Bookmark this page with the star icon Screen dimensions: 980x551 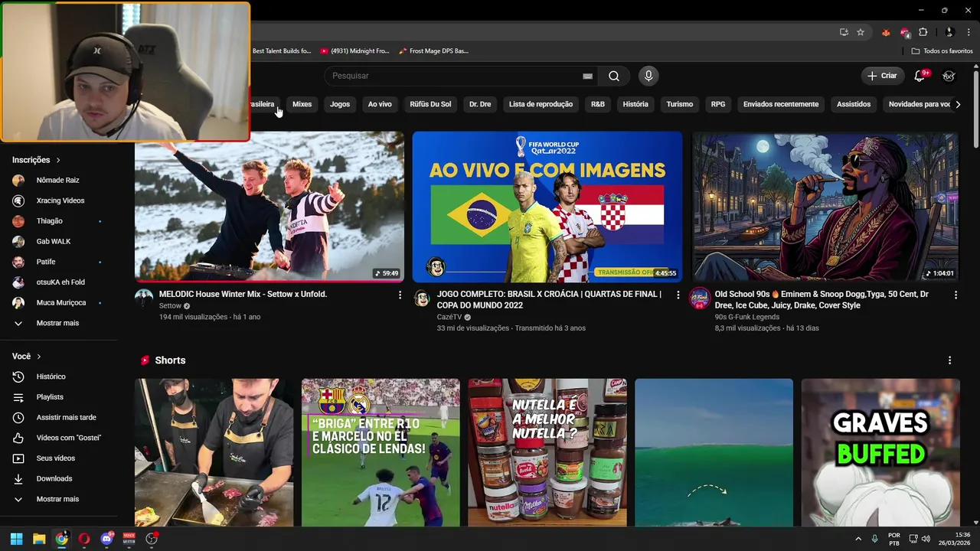(861, 32)
